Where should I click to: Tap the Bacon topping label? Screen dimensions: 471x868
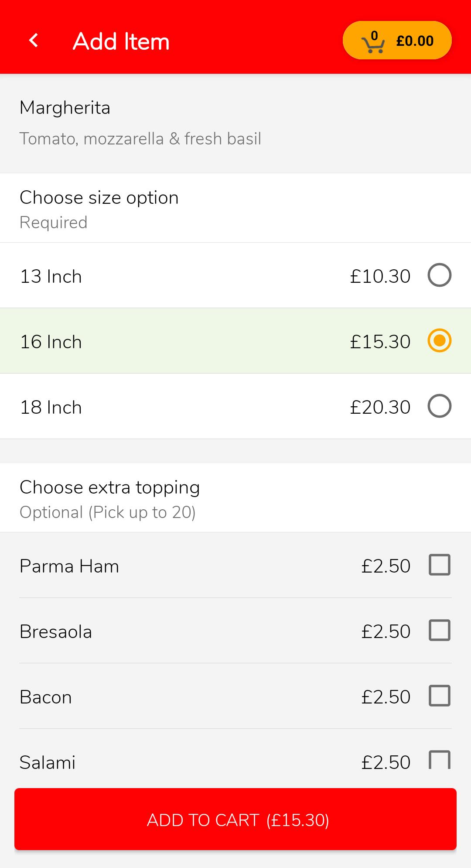coord(46,697)
